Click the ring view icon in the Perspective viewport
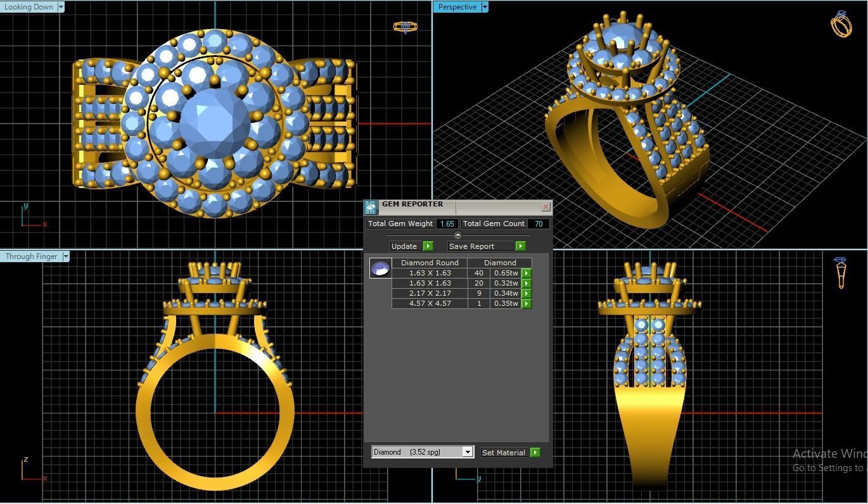 [841, 24]
